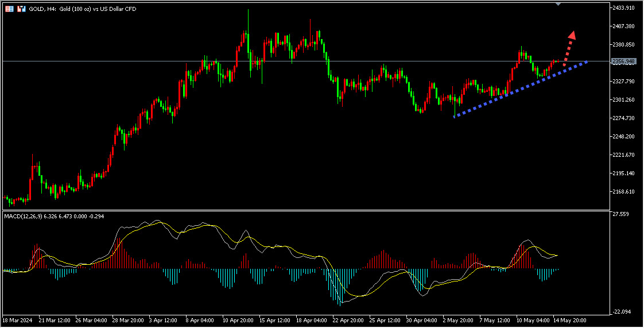Click the MACD scale value -22.094
Screen dimensions: 644x328
(622, 312)
